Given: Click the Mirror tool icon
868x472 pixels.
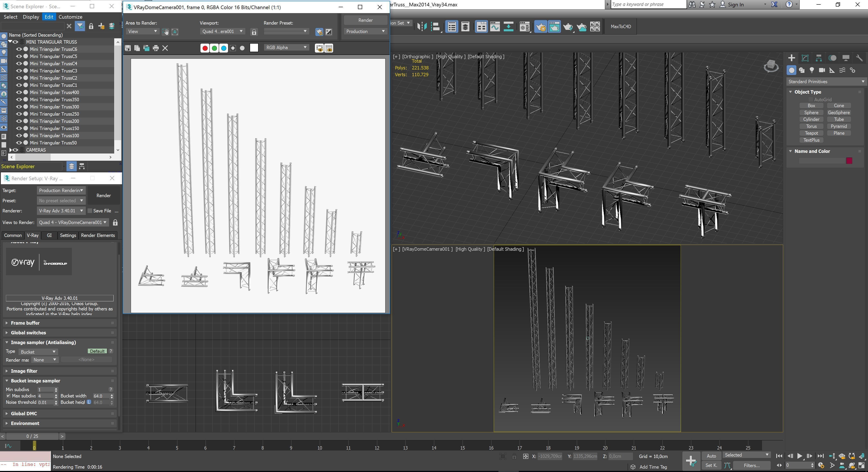Looking at the screenshot, I should coord(422,27).
